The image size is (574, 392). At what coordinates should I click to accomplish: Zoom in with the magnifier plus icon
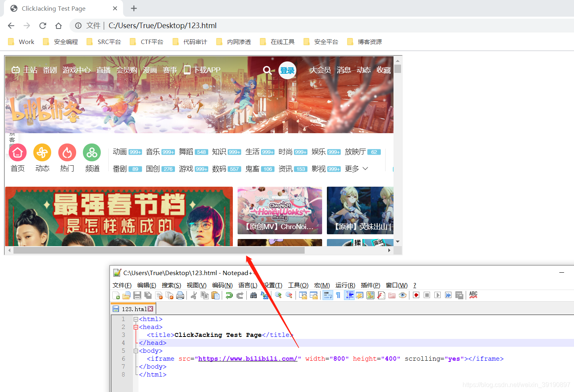point(278,295)
